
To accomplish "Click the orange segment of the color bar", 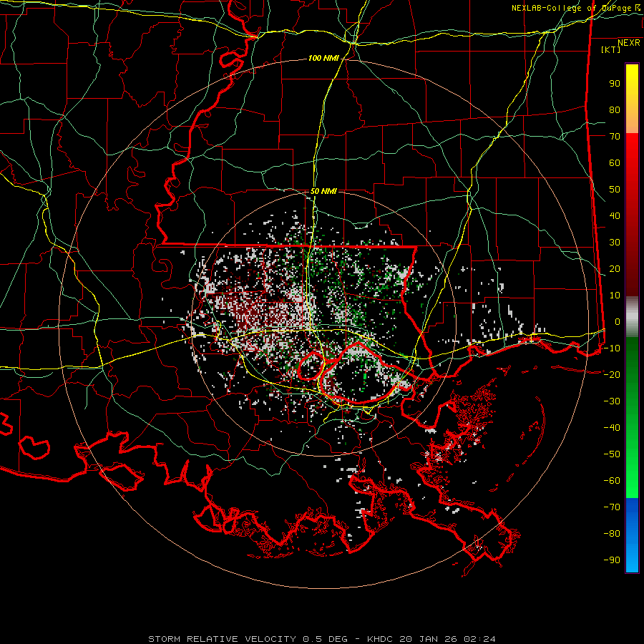I will (632, 122).
